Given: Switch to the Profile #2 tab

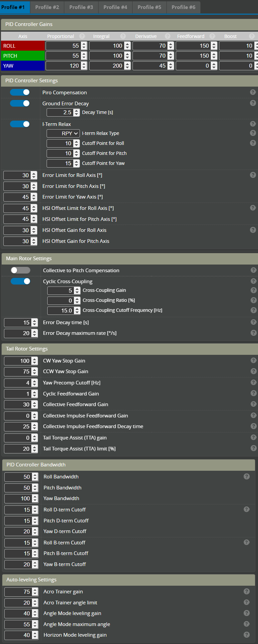Looking at the screenshot, I should click(x=47, y=7).
